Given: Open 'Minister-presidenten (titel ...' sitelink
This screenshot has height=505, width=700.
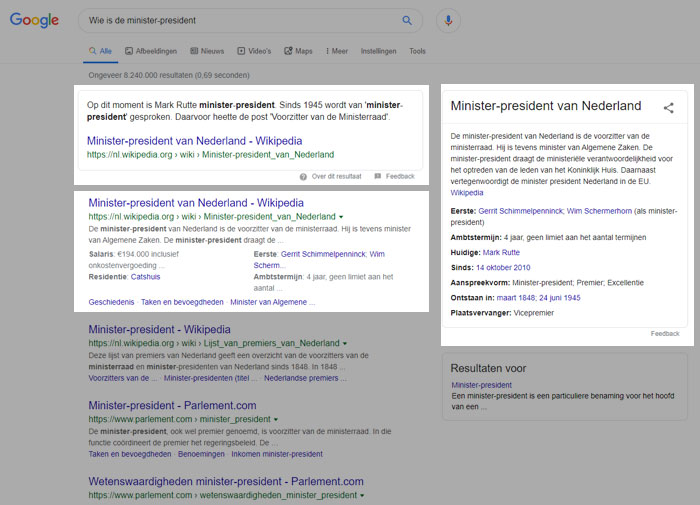Looking at the screenshot, I should (x=210, y=378).
